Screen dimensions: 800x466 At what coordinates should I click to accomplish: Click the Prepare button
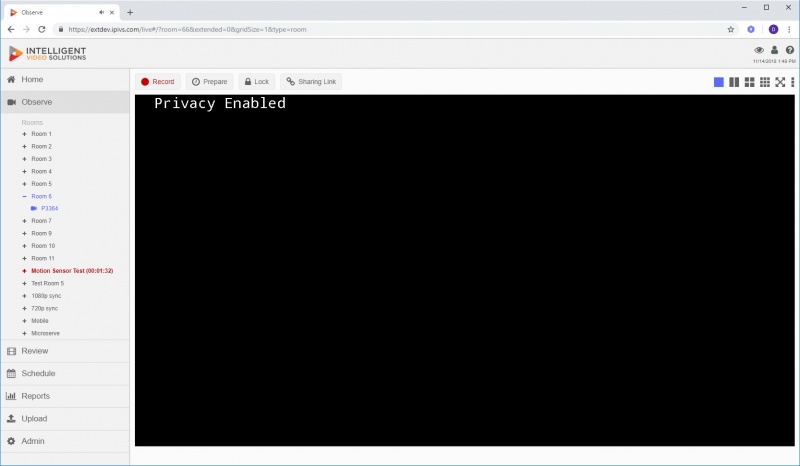pyautogui.click(x=209, y=82)
